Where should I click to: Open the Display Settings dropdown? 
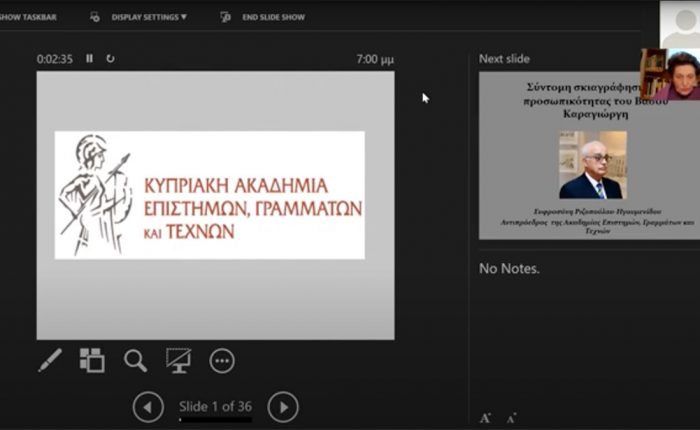[149, 17]
